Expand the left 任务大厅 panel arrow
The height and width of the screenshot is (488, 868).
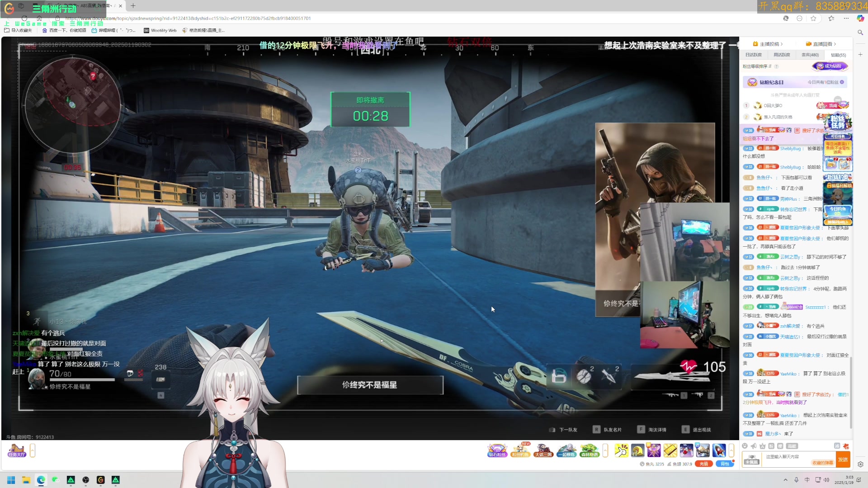(x=33, y=450)
